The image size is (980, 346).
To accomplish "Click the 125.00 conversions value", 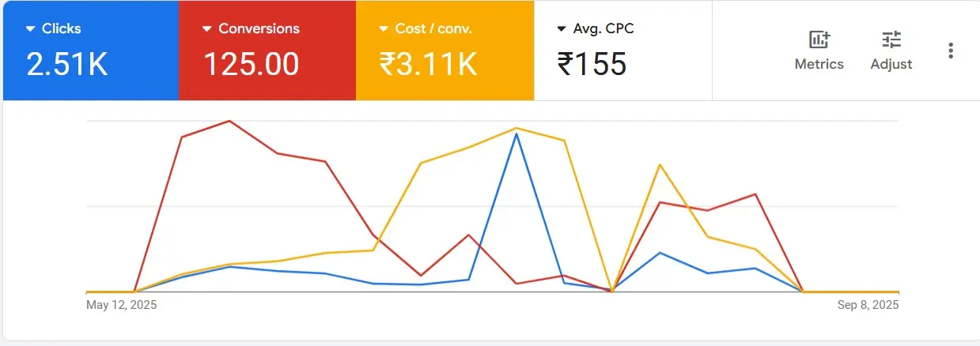I will pyautogui.click(x=252, y=65).
